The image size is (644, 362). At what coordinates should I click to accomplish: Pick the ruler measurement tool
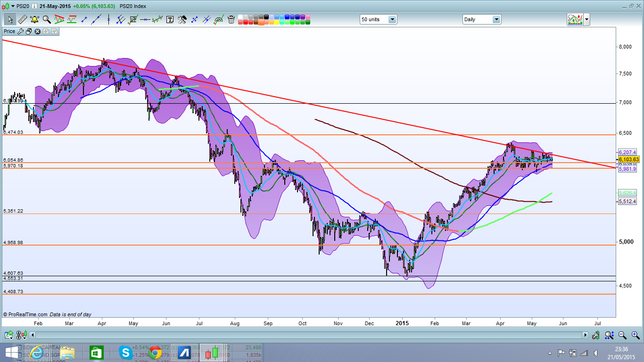22,19
